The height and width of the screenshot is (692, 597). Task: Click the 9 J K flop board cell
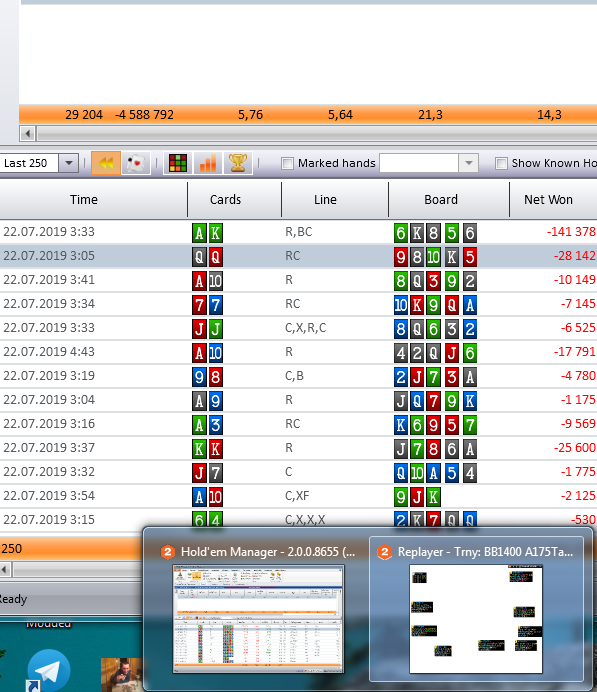coord(417,496)
